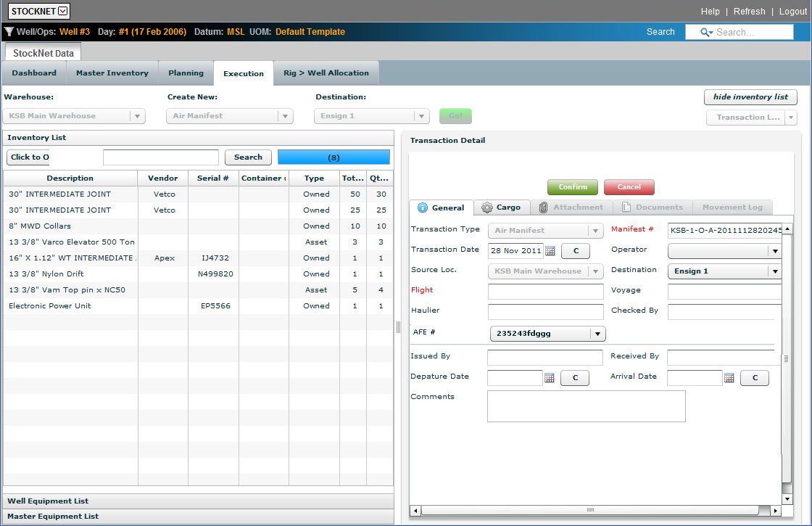Clear Transaction Date with C button

(x=576, y=251)
